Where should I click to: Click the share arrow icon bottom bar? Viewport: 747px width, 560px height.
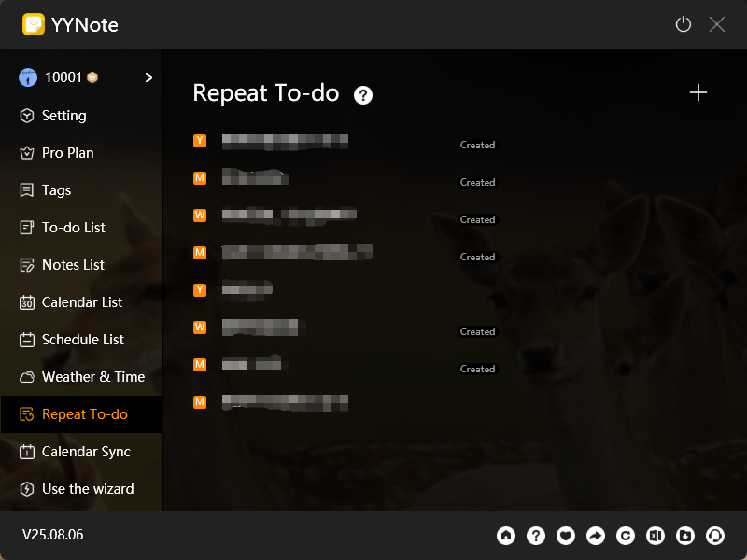pyautogui.click(x=596, y=536)
